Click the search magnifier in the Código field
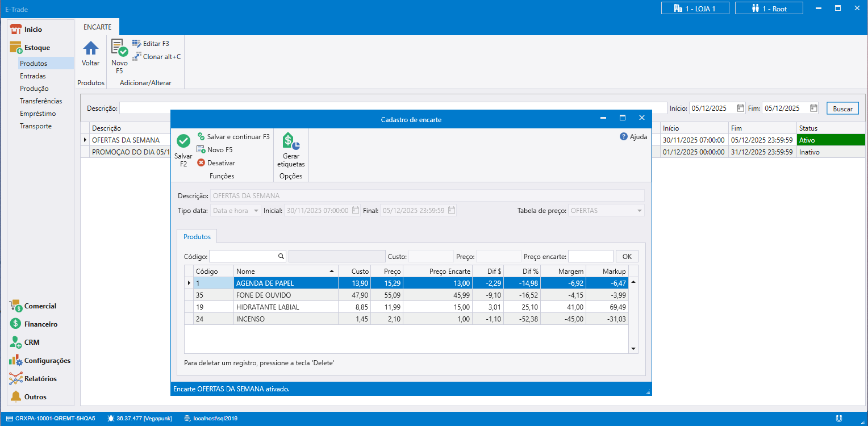Viewport: 868px width, 426px height. coord(281,256)
